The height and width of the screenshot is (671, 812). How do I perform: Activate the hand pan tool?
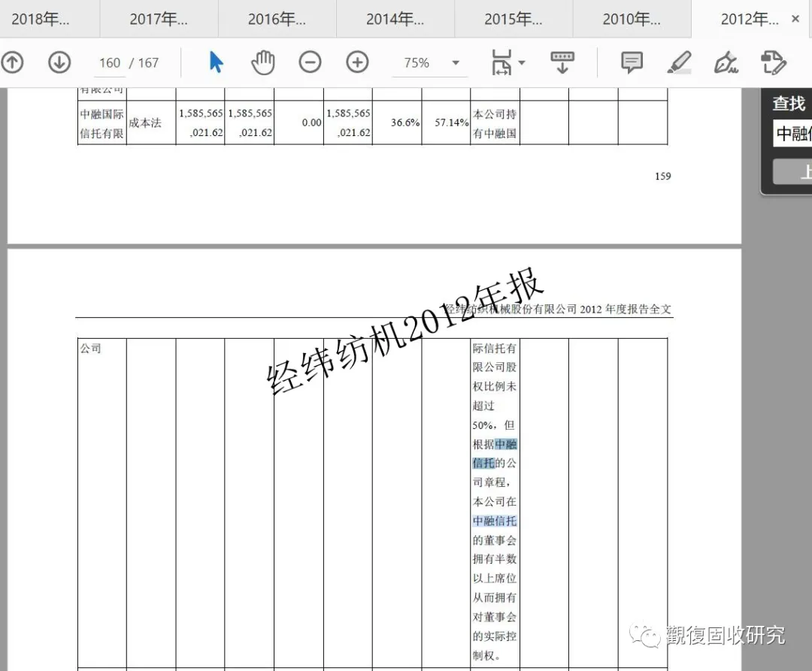(262, 62)
